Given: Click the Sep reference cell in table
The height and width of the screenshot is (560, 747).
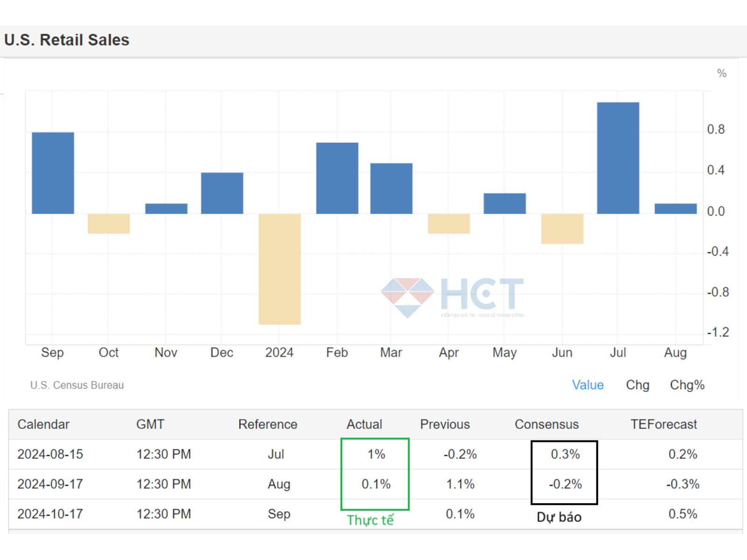Looking at the screenshot, I should pyautogui.click(x=279, y=514).
